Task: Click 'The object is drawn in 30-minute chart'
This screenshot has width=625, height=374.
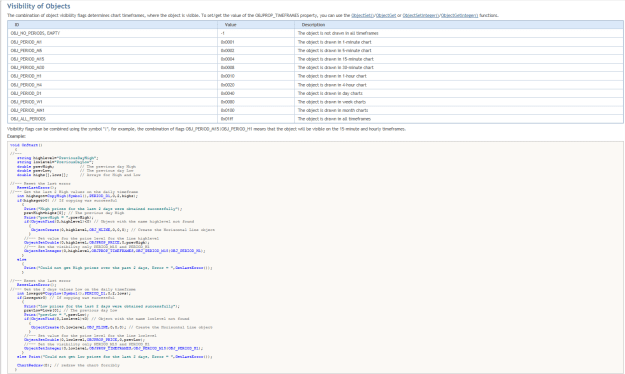Action: [336, 67]
